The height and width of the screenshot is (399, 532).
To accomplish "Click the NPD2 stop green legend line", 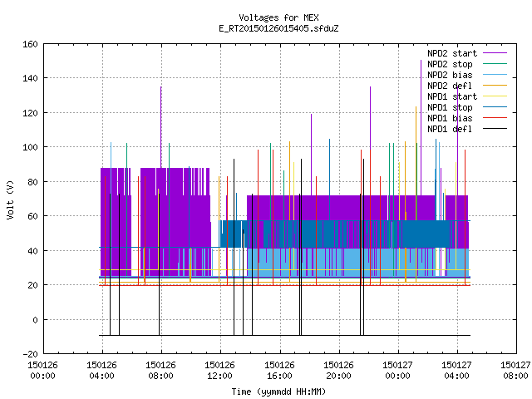I will (495, 64).
